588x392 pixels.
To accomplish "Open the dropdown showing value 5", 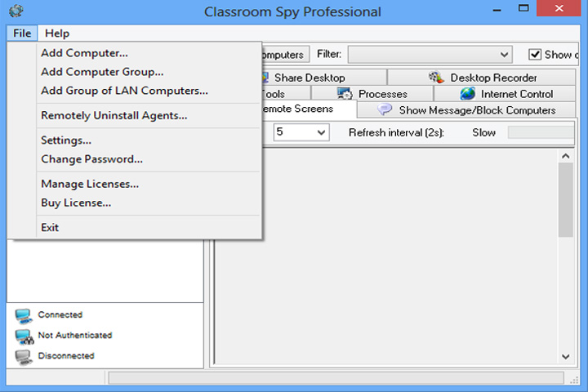I will 301,132.
